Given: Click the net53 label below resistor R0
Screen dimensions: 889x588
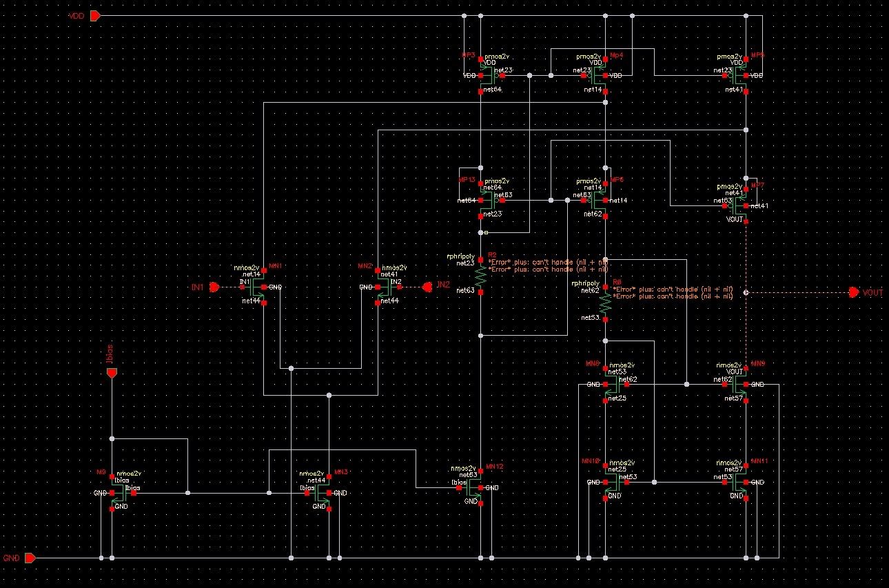Looking at the screenshot, I should [x=590, y=318].
